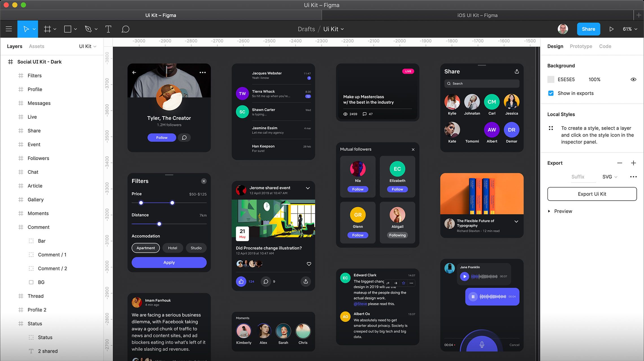Click the Scale/transform tool icon
This screenshot has width=644, height=361.
pos(35,29)
